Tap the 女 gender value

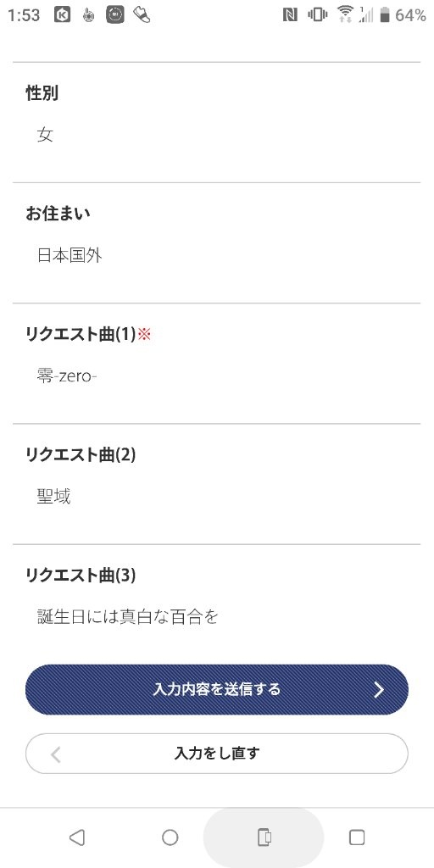46,135
